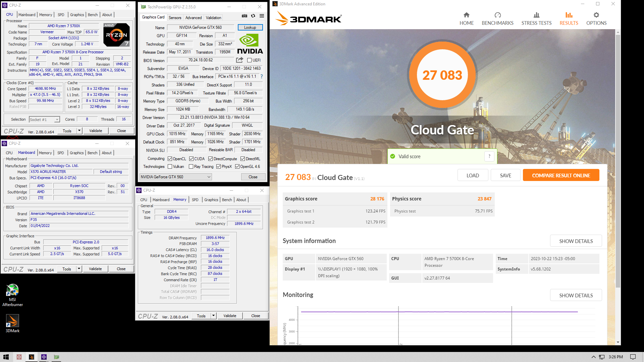Toggle the PhysX checkbox
This screenshot has width=644, height=362.
click(218, 167)
